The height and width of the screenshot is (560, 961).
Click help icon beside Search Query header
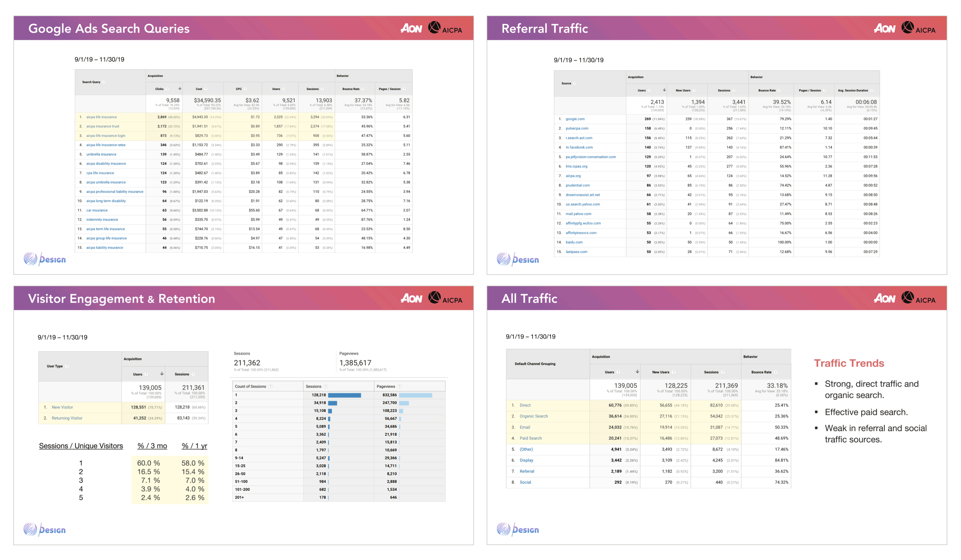tap(104, 82)
